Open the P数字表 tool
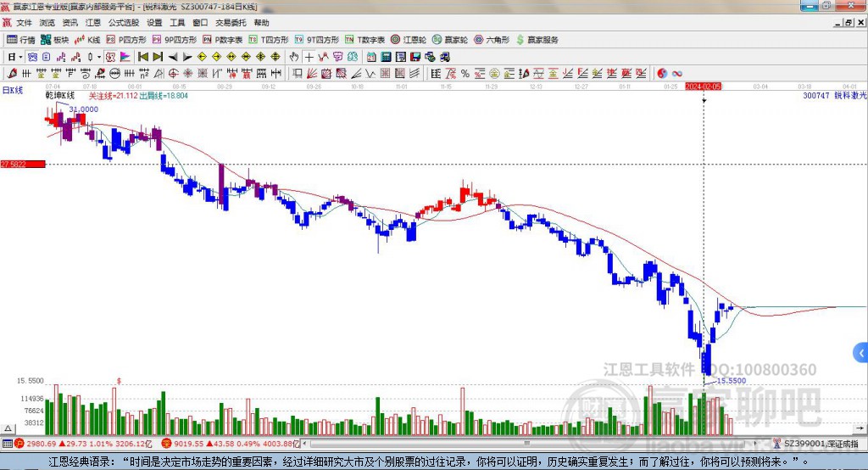This screenshot has width=868, height=470. (x=223, y=40)
